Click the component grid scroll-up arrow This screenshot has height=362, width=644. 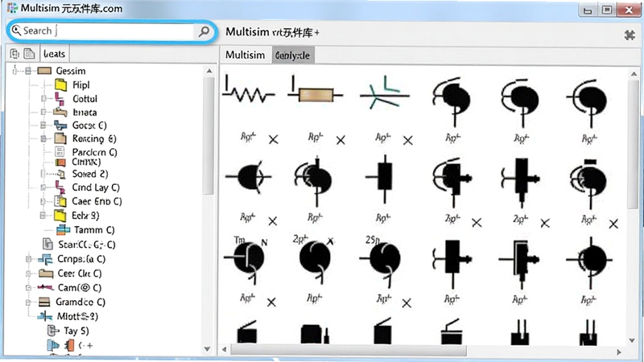[x=634, y=74]
